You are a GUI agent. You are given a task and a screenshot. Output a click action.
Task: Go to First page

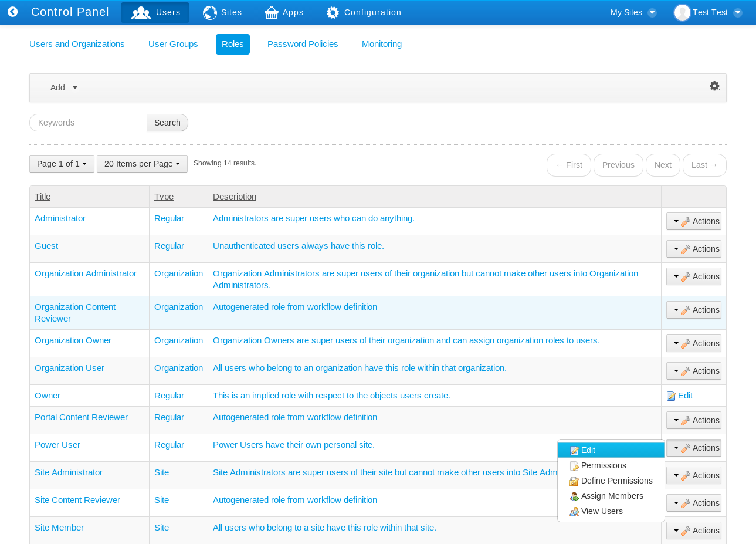[x=569, y=165]
